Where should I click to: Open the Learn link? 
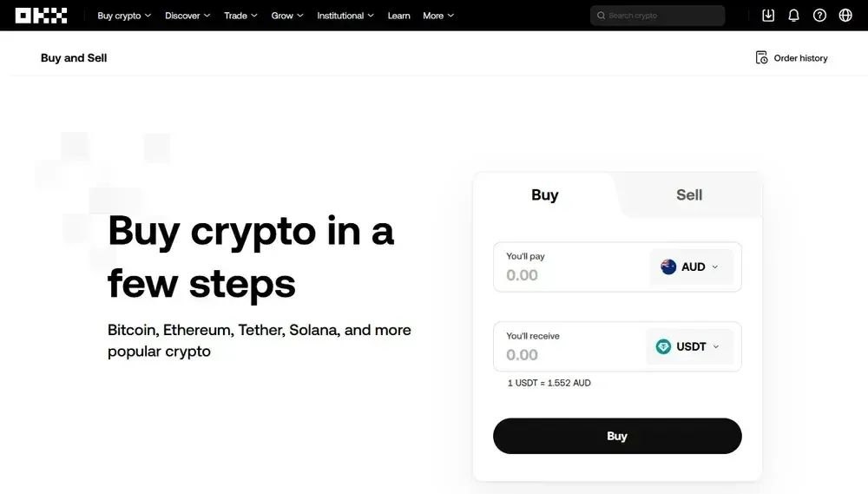click(x=399, y=16)
